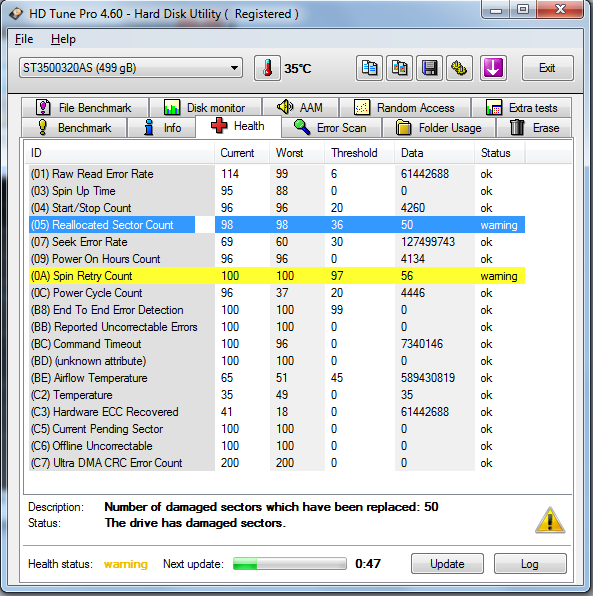Viewport: 593px width, 596px height.
Task: Click the yellow warning triangle icon
Action: 550,520
